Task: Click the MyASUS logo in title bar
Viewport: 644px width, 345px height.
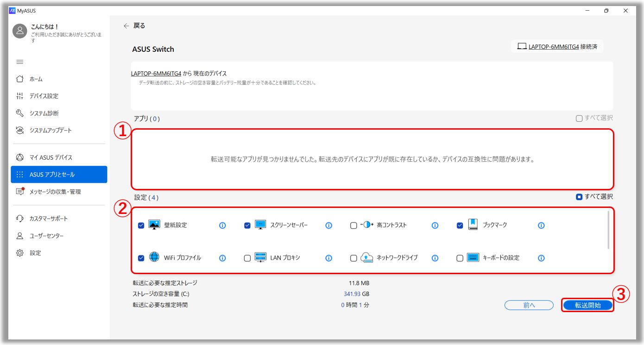Action: tap(12, 10)
